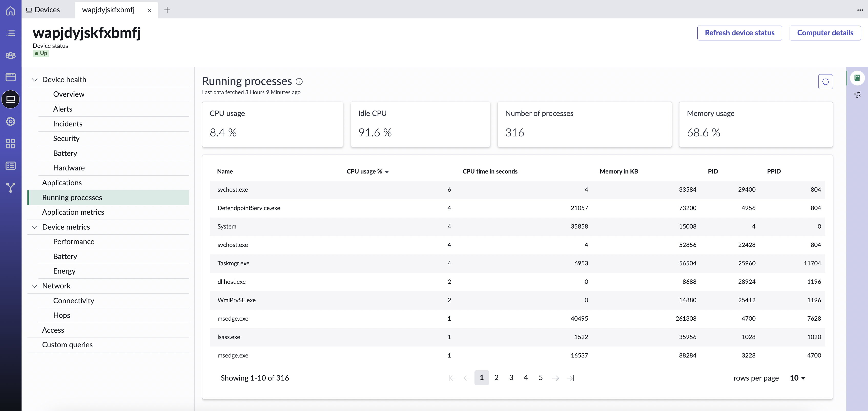Go to page 3
Screen dimensions: 868x411
(511, 378)
